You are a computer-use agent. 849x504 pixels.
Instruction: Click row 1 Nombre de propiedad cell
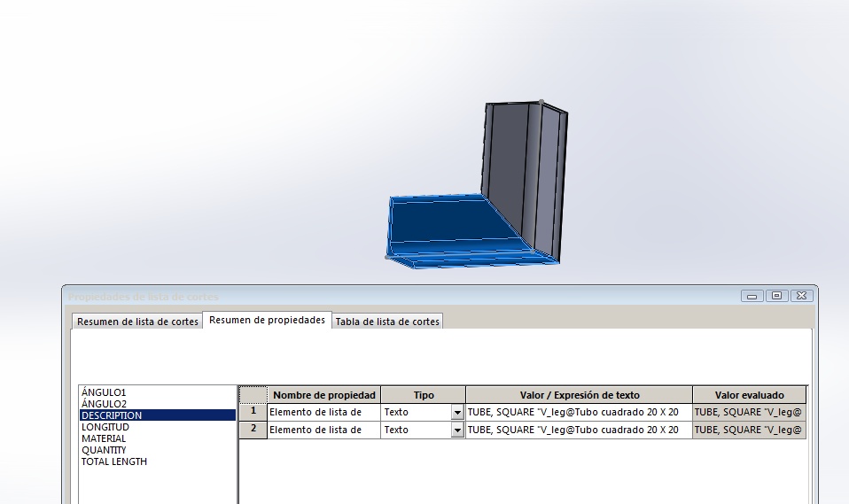pos(323,412)
